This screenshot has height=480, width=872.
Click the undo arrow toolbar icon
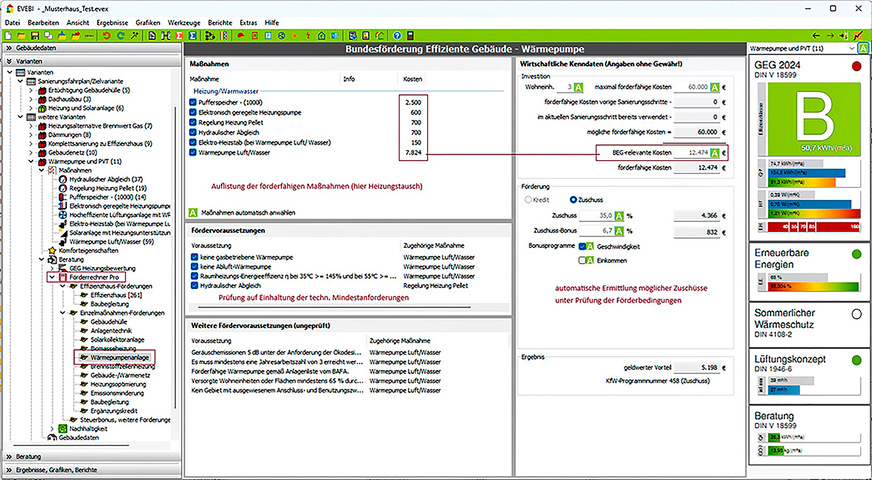coord(106,36)
